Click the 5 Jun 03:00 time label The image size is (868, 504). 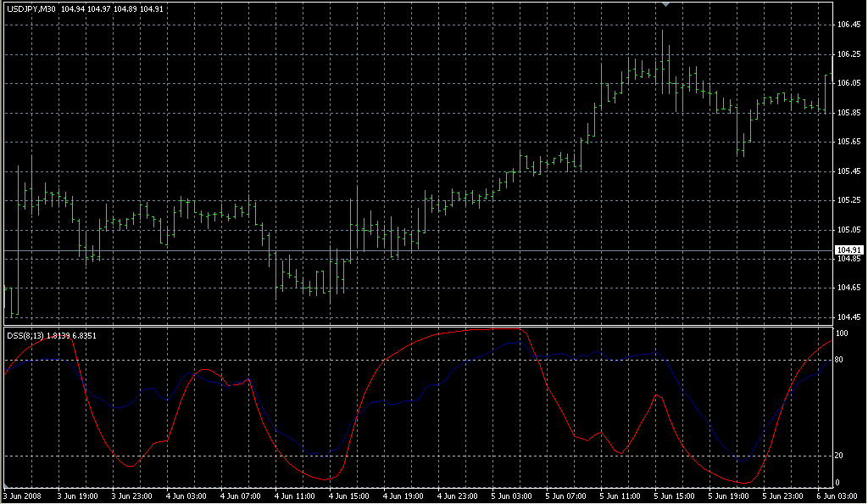tap(511, 495)
